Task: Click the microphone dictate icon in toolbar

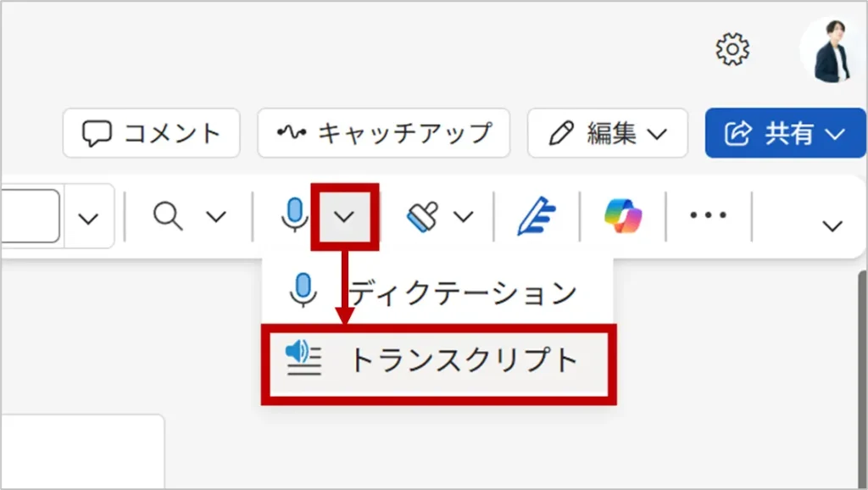Action: pos(294,214)
